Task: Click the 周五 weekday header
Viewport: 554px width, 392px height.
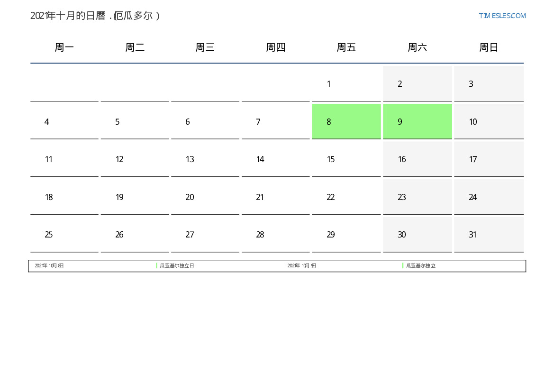Action: pyautogui.click(x=346, y=47)
